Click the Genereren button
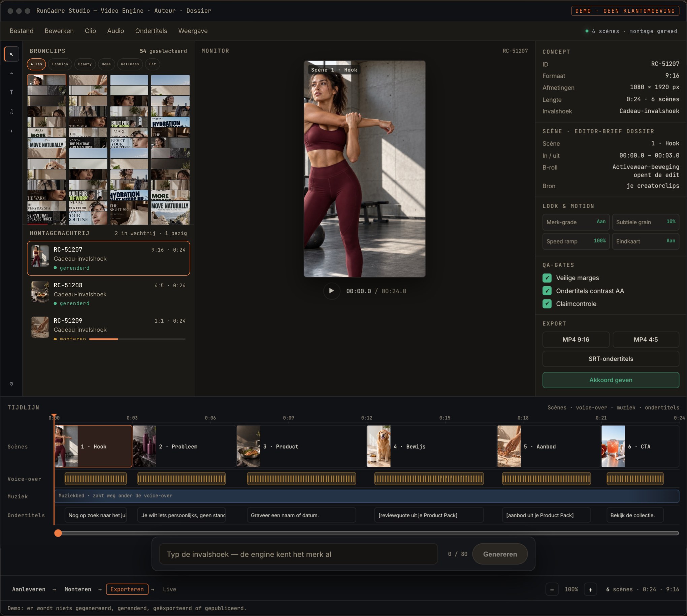This screenshot has width=687, height=616. coord(500,554)
